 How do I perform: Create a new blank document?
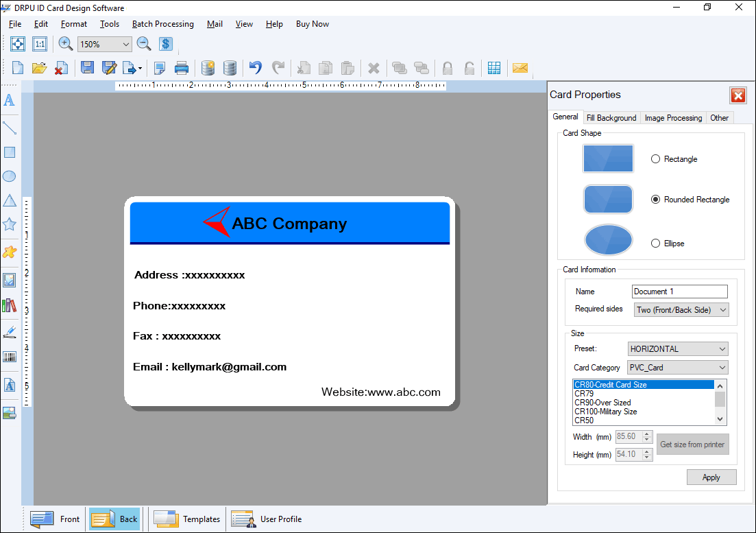click(x=17, y=68)
